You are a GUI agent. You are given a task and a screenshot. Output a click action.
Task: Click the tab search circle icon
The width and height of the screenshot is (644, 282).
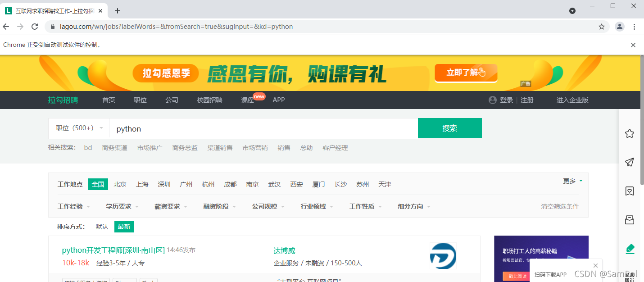(572, 11)
